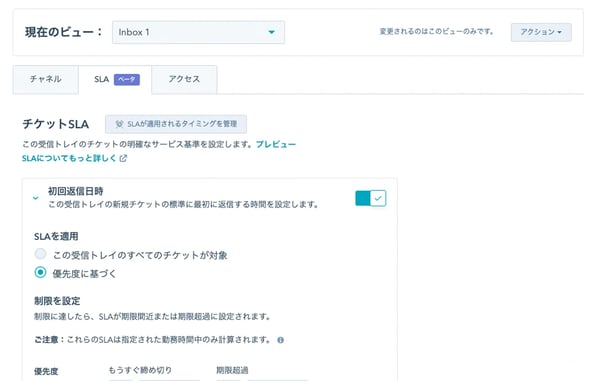Open the アクション dropdown button
This screenshot has height=381, width=600.
point(541,32)
